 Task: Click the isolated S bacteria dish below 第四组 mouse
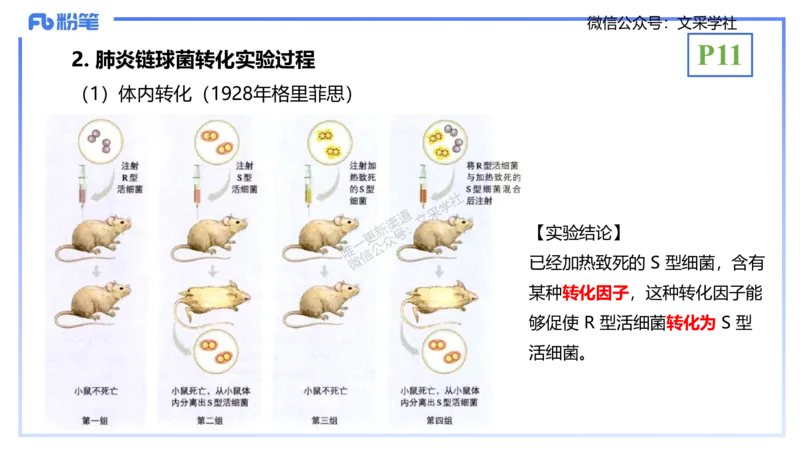click(x=444, y=351)
